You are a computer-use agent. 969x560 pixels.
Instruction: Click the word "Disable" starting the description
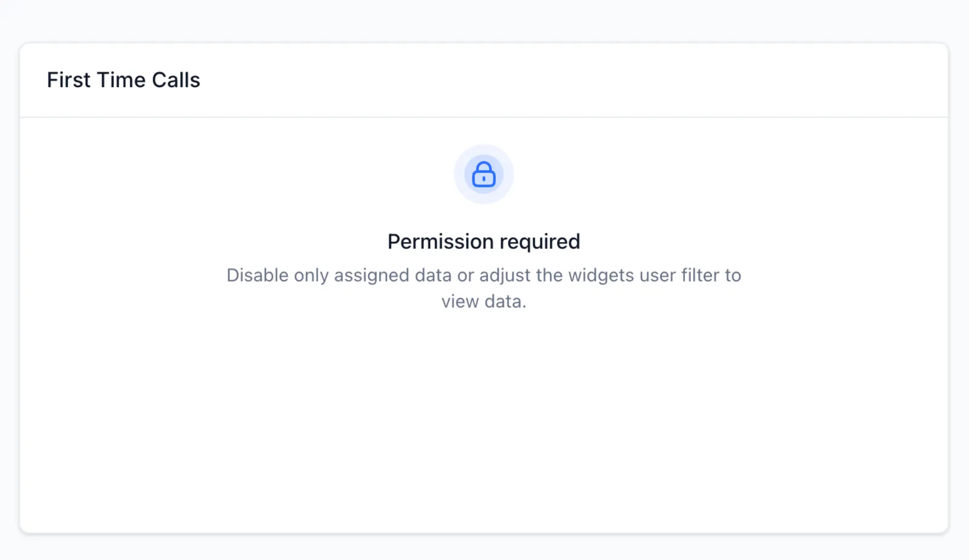(257, 275)
